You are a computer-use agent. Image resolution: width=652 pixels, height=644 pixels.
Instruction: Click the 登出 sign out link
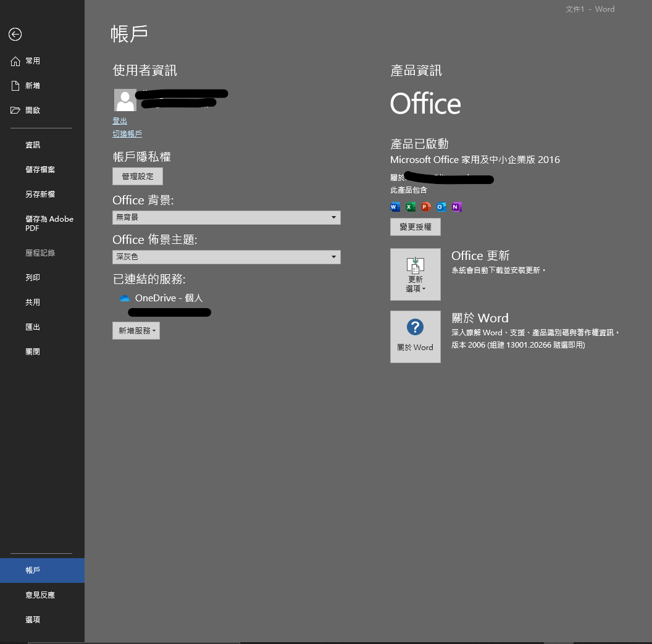(120, 121)
